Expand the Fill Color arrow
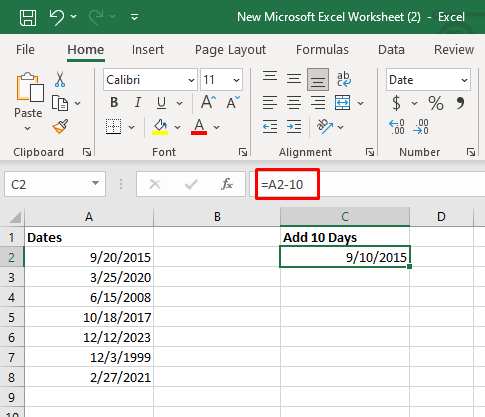Image resolution: width=485 pixels, height=417 pixels. [178, 127]
